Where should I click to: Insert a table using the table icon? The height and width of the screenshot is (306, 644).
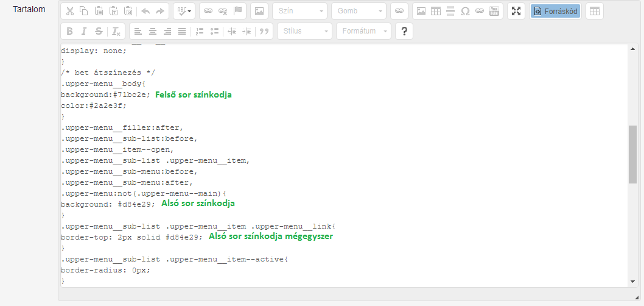(436, 11)
